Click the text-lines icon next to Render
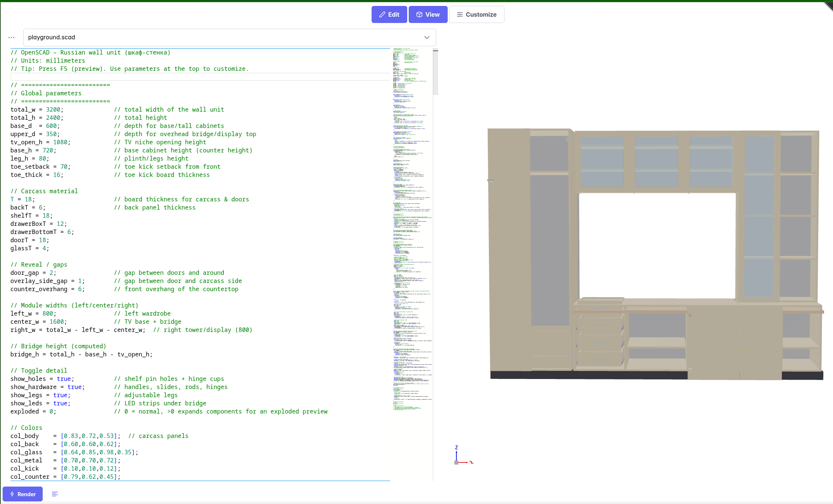This screenshot has height=504, width=833. (55, 494)
